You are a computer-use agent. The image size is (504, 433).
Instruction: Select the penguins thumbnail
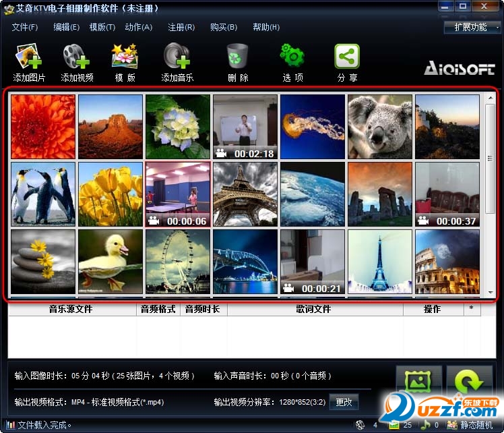[x=43, y=194]
